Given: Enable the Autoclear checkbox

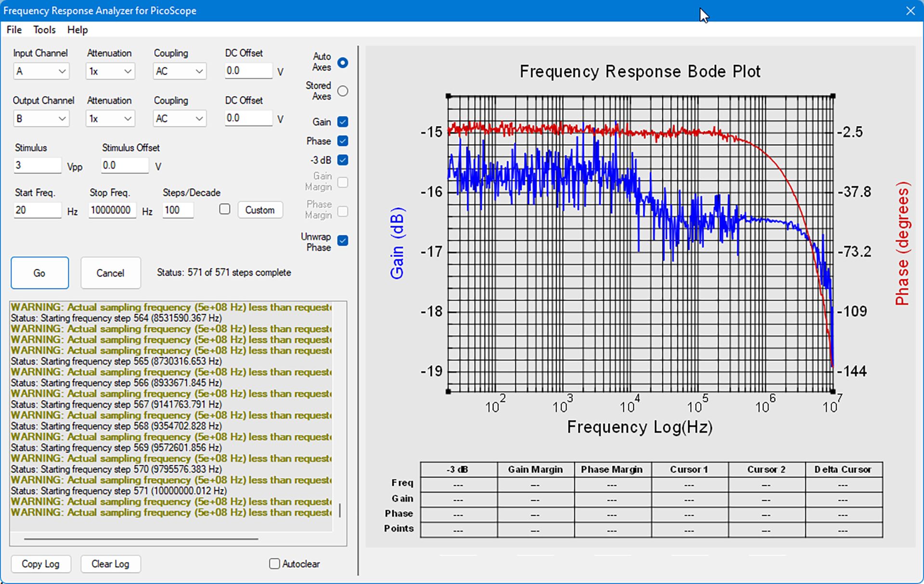Looking at the screenshot, I should 274,564.
